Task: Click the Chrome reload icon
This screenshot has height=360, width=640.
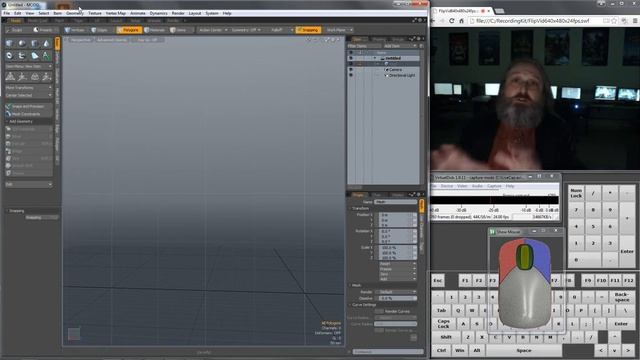Action: pos(451,21)
